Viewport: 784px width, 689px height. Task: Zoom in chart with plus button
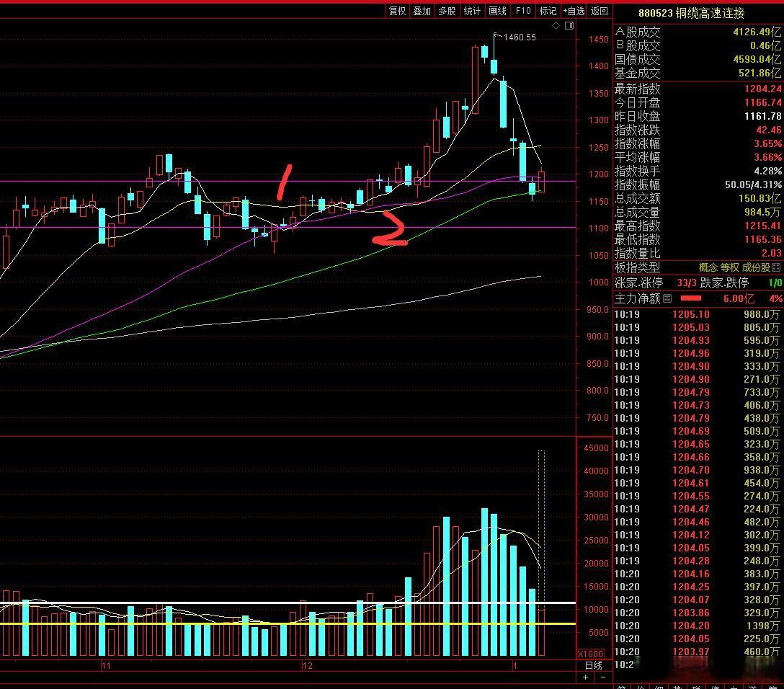point(585,677)
